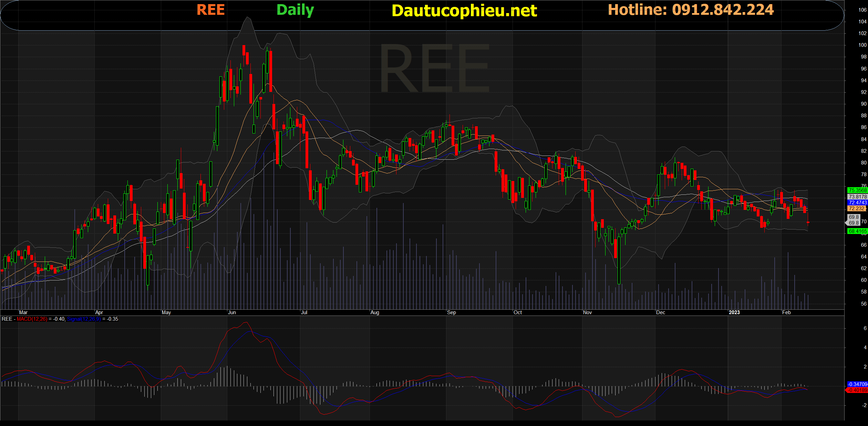Click the 100 level on price axis
Viewport: 868px width, 426px height.
[862, 45]
